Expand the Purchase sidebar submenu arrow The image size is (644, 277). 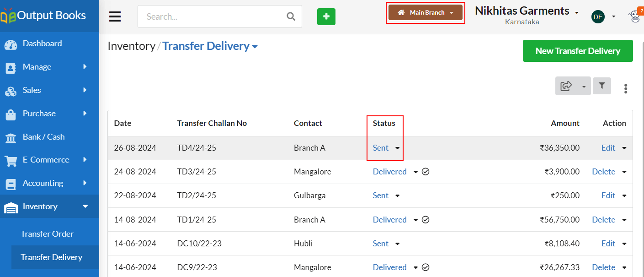click(x=85, y=114)
